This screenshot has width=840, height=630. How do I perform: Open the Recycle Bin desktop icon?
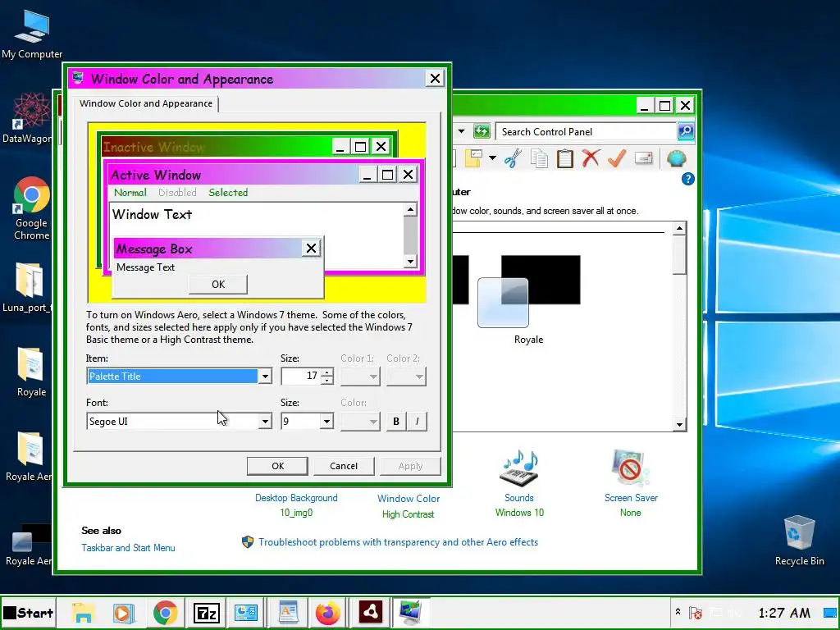click(x=799, y=541)
